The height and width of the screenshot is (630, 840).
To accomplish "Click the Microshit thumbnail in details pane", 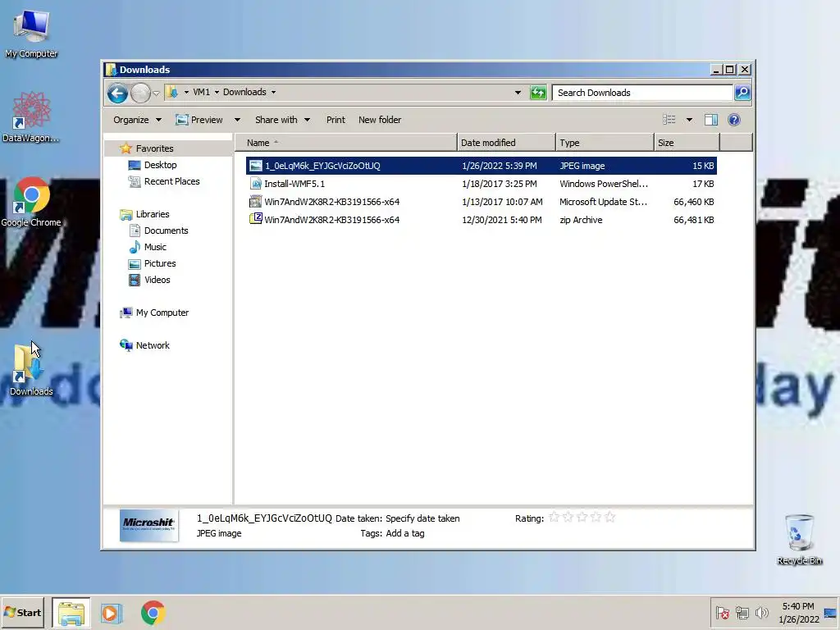I will [149, 526].
